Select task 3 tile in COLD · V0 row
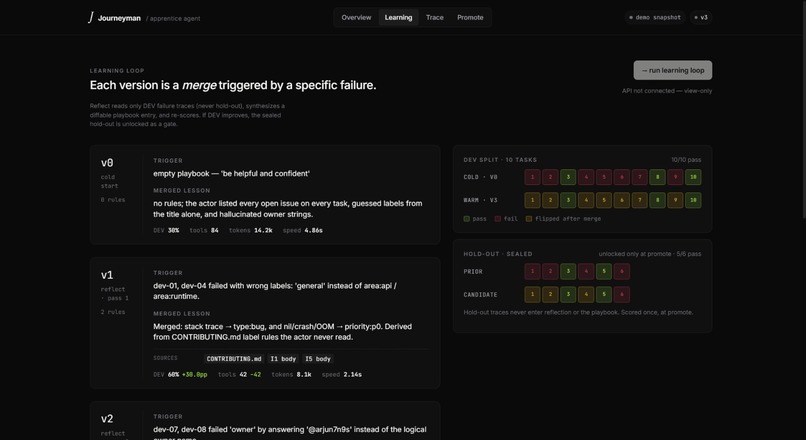Viewport: 806px width, 440px height. 568,177
